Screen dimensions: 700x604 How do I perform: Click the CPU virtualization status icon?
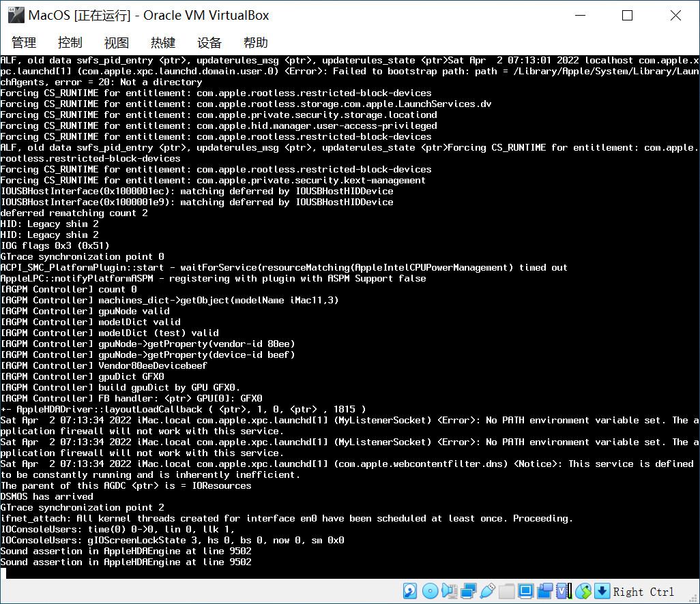564,591
